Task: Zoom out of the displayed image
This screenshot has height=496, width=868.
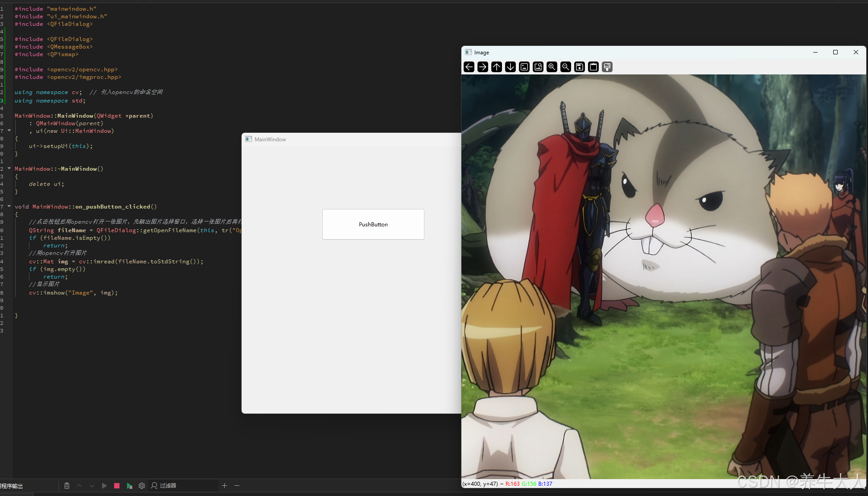Action: [x=566, y=67]
